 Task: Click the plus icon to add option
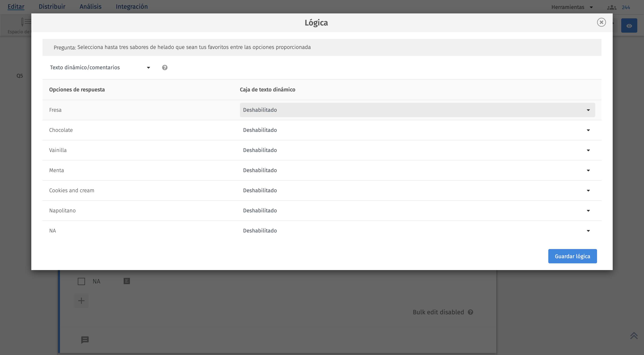point(81,300)
